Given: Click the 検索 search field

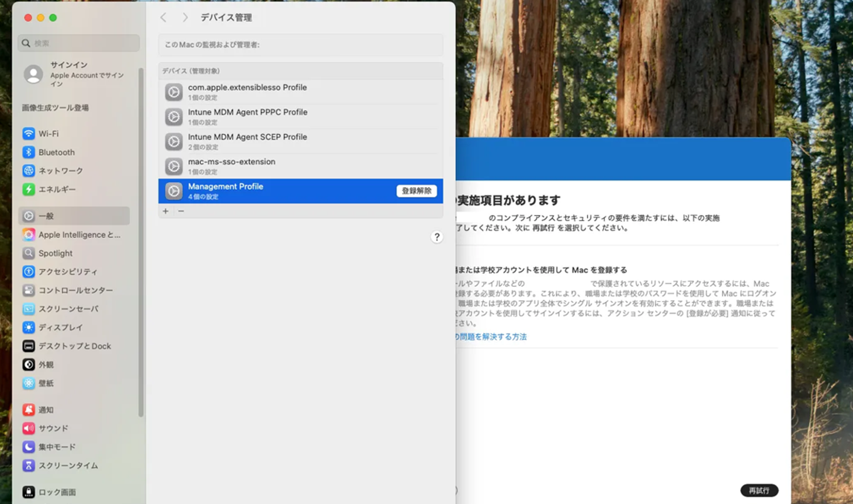Looking at the screenshot, I should [79, 43].
